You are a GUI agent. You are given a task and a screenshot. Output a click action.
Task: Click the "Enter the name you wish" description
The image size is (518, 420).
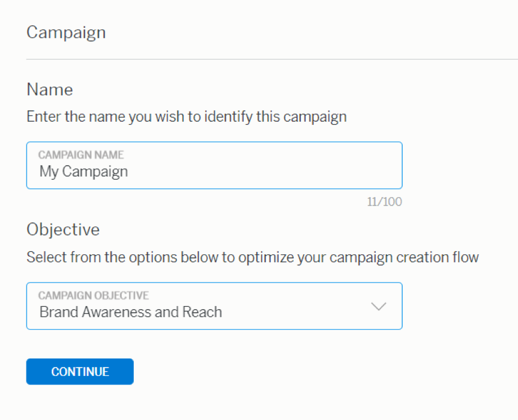point(186,116)
